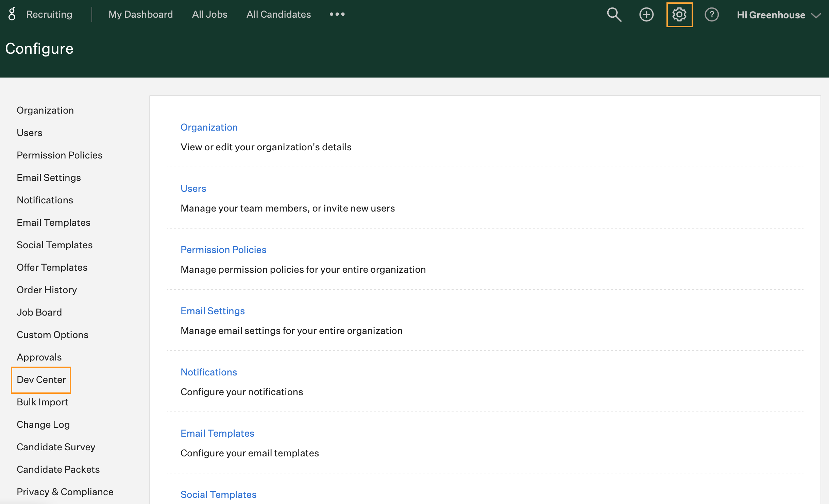Select Job Board in the sidebar

(39, 312)
